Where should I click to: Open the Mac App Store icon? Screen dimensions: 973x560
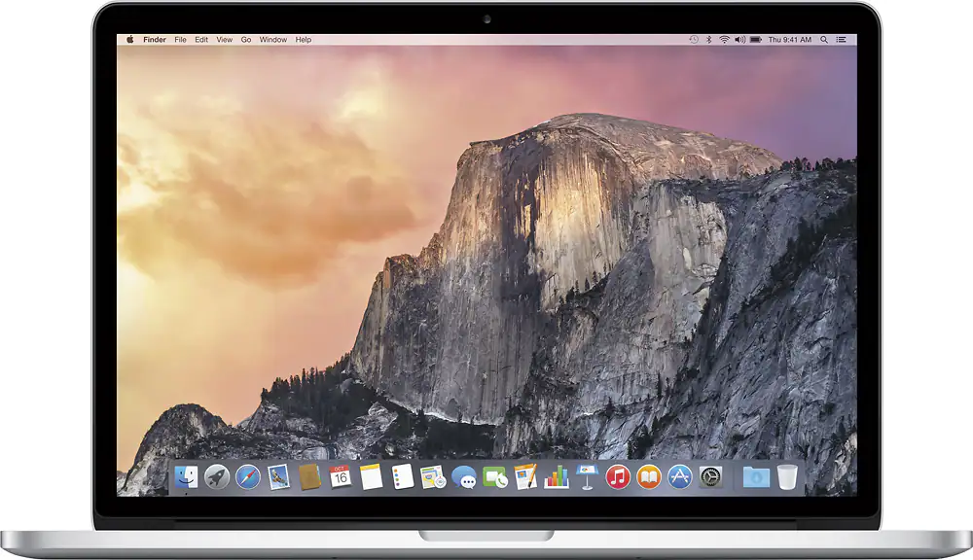click(x=679, y=476)
